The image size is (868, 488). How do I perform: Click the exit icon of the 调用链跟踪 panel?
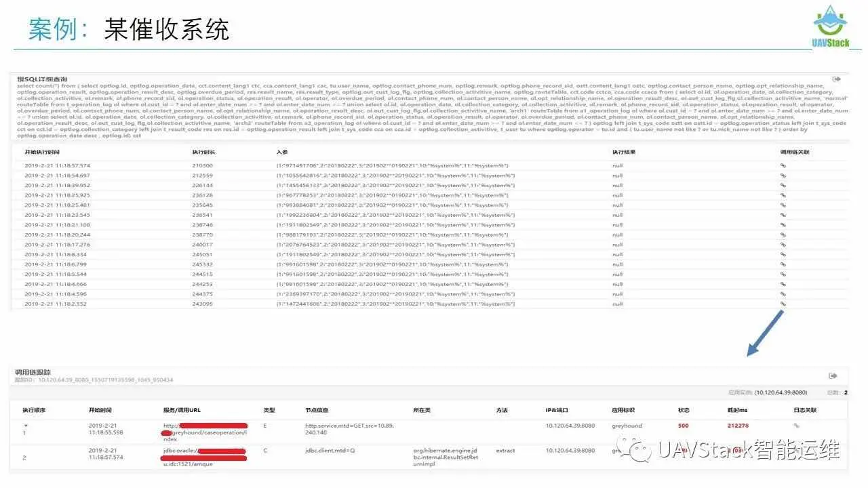[833, 375]
